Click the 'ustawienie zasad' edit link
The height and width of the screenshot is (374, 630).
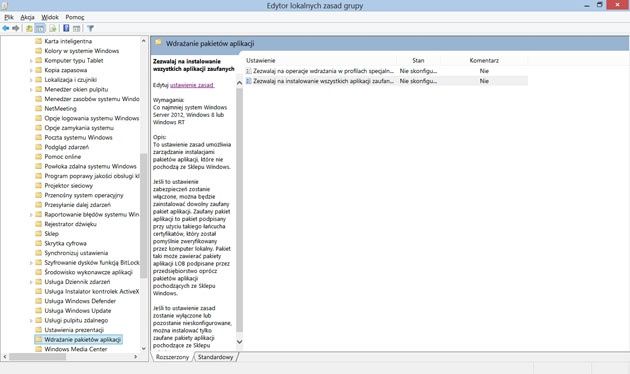[x=192, y=85]
